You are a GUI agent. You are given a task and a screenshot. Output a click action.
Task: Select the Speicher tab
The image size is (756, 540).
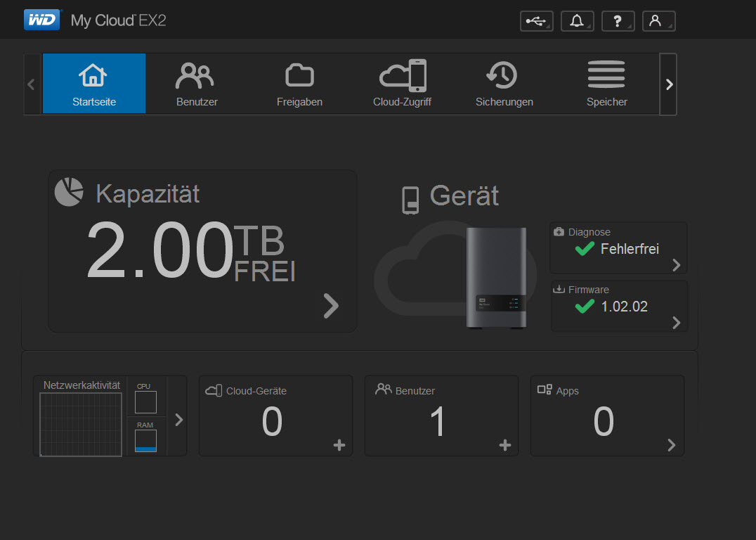click(607, 84)
